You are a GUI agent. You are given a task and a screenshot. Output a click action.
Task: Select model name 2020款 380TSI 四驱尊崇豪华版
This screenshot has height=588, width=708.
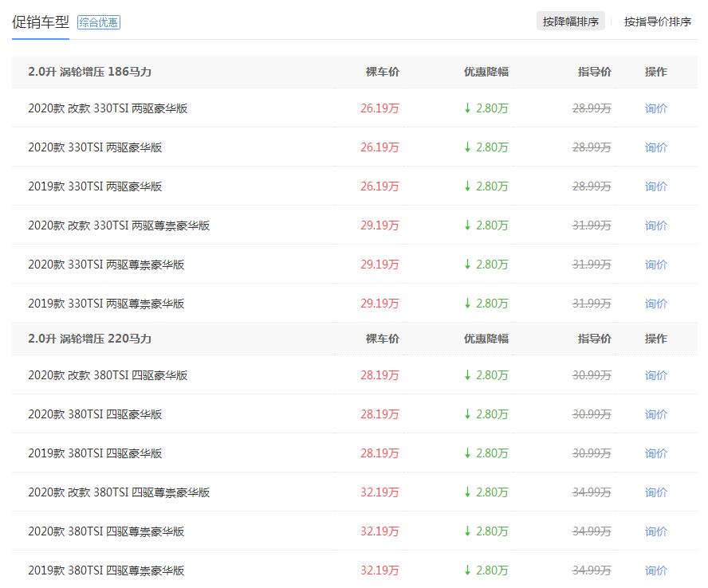(x=106, y=531)
